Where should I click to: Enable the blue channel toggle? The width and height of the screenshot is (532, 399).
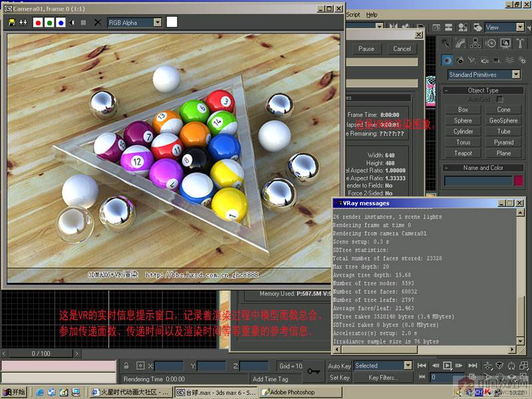[x=61, y=23]
